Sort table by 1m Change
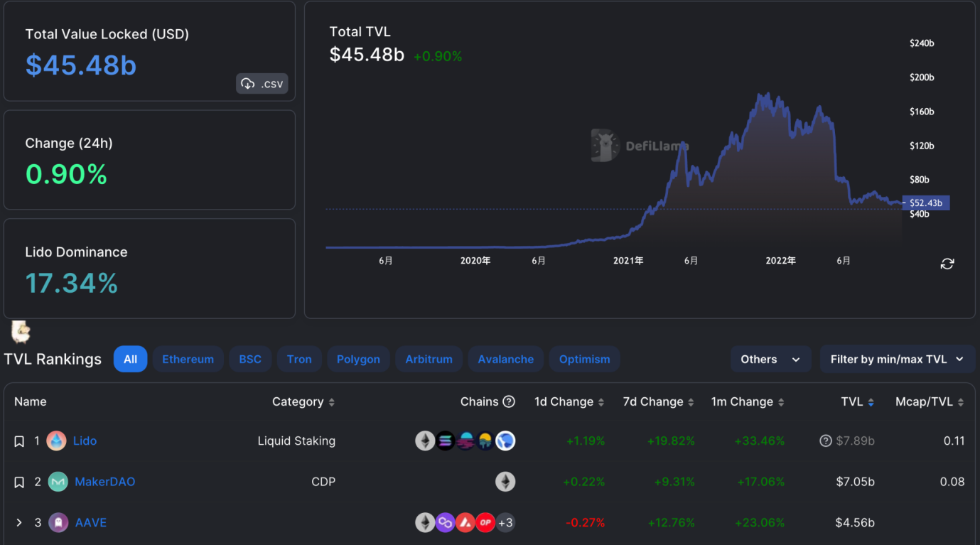 pyautogui.click(x=748, y=401)
